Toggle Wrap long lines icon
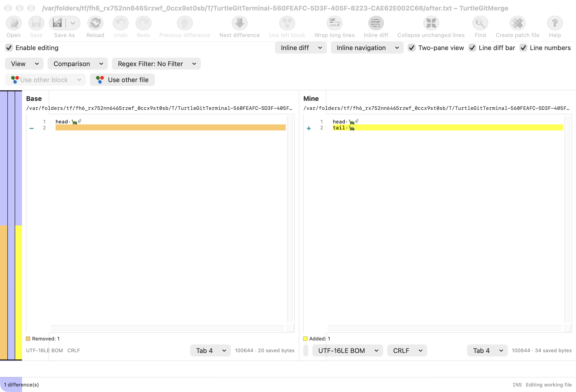 [334, 23]
